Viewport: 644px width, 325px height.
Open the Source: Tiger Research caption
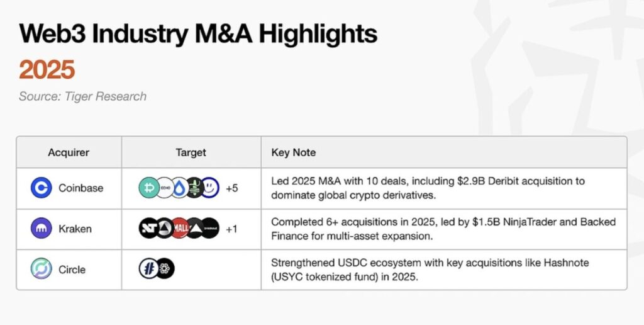click(82, 96)
